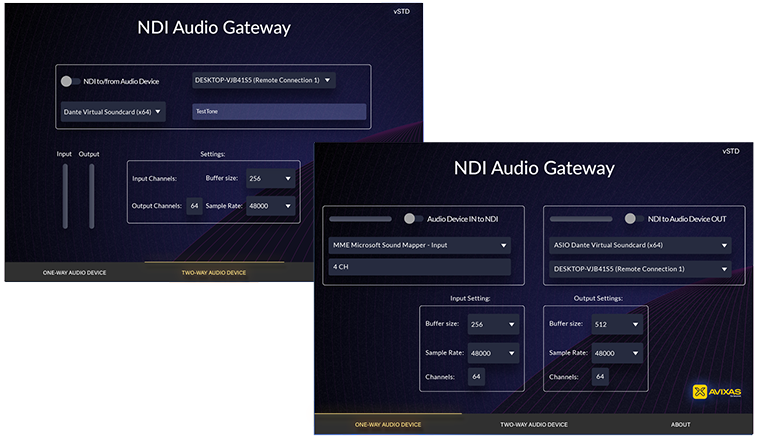
Task: Open Buffer size 256 dropdown in back window Settings
Action: (271, 179)
